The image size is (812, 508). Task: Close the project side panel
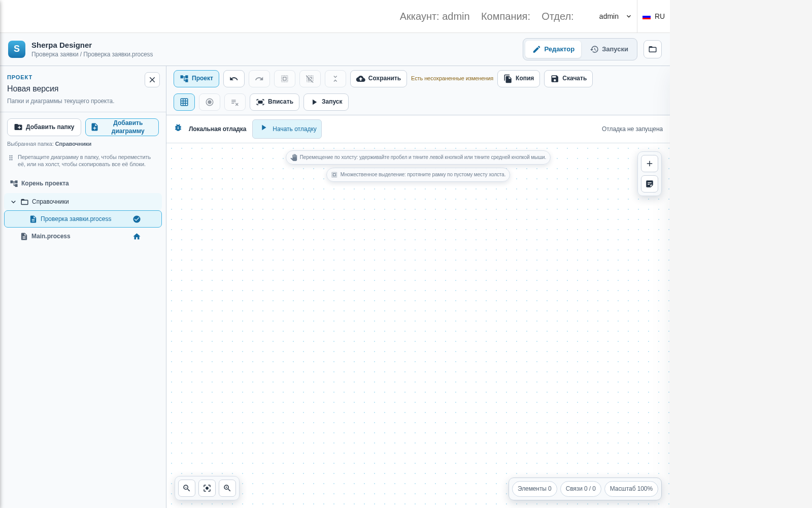[152, 80]
